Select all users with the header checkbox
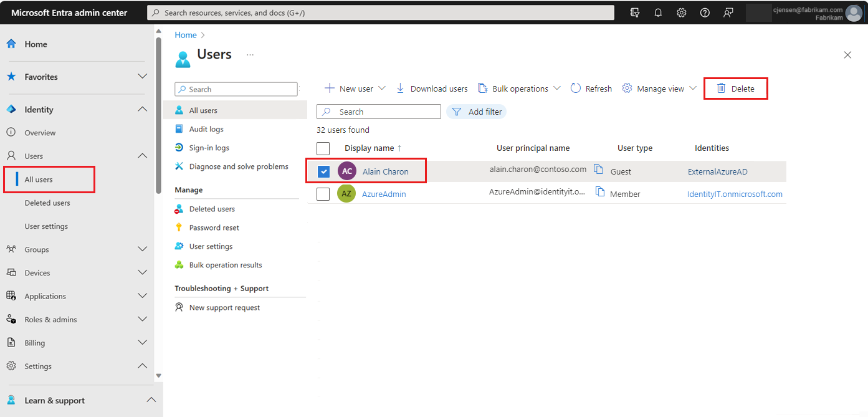The image size is (868, 417). [x=323, y=148]
